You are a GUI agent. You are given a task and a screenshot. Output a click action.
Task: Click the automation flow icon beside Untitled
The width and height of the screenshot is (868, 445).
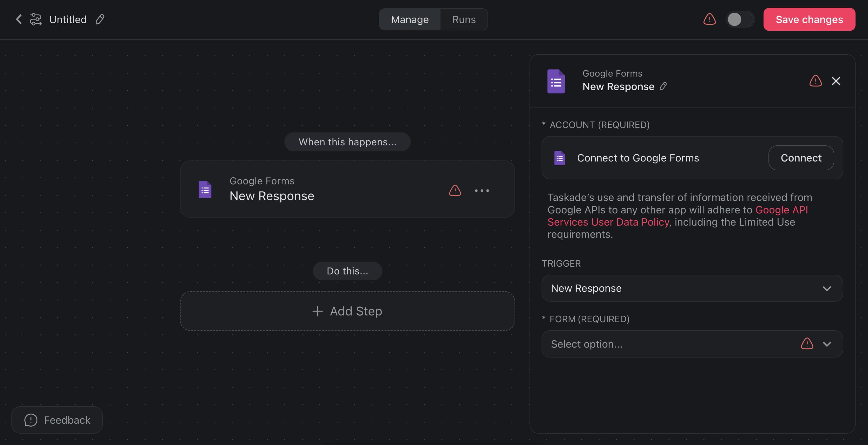[35, 19]
